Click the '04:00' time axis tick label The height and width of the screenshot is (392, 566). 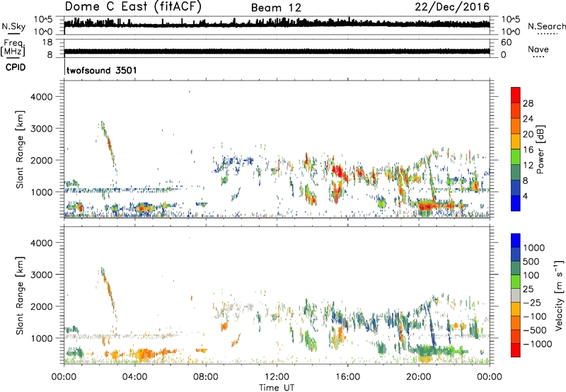coord(134,377)
